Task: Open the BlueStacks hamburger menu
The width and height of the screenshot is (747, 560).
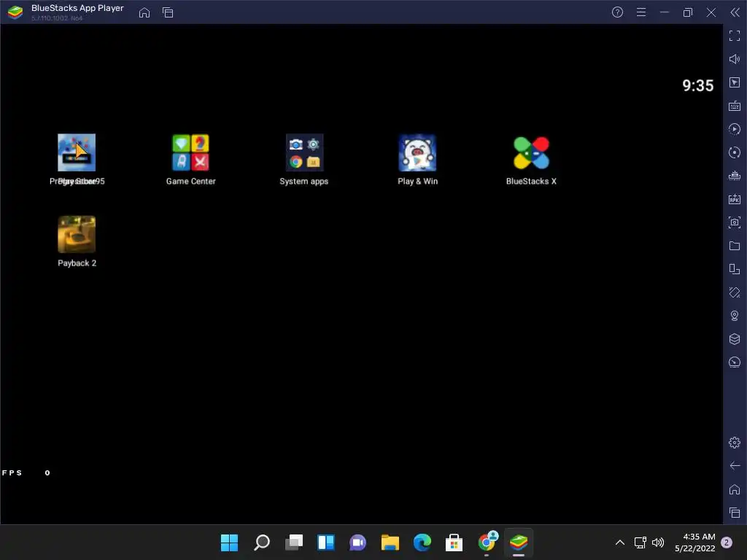Action: click(x=641, y=12)
